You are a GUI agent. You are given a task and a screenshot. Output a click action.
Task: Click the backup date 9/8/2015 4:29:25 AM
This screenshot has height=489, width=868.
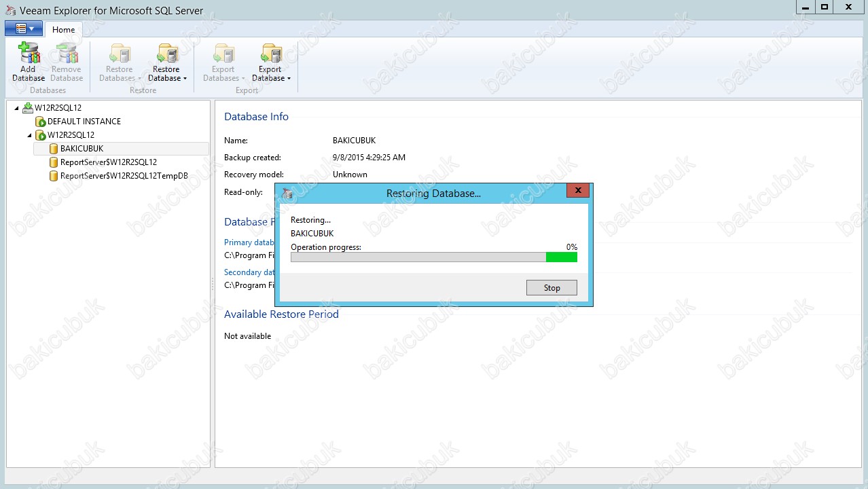369,158
